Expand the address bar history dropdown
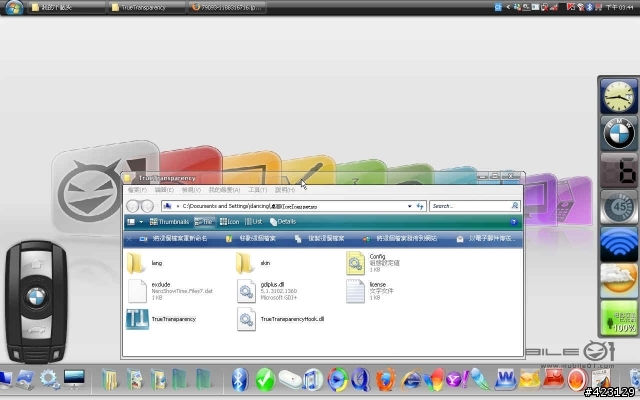Screen dimensions: 640x400 point(409,207)
